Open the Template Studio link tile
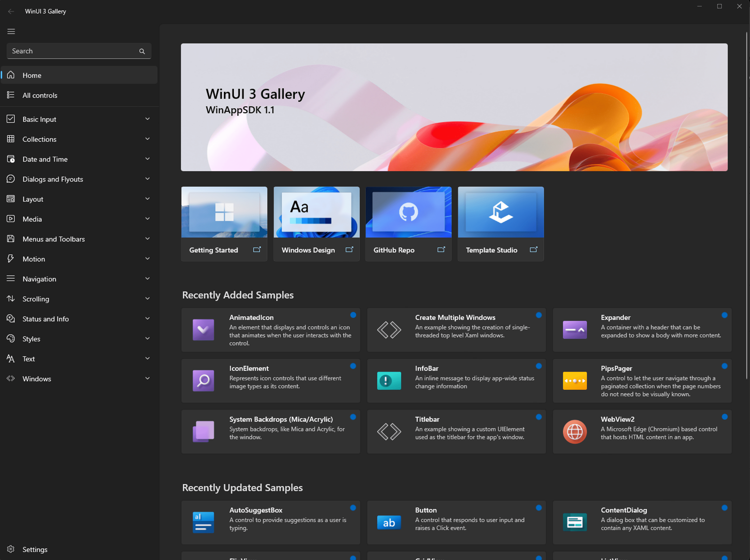The width and height of the screenshot is (750, 560). click(500, 223)
